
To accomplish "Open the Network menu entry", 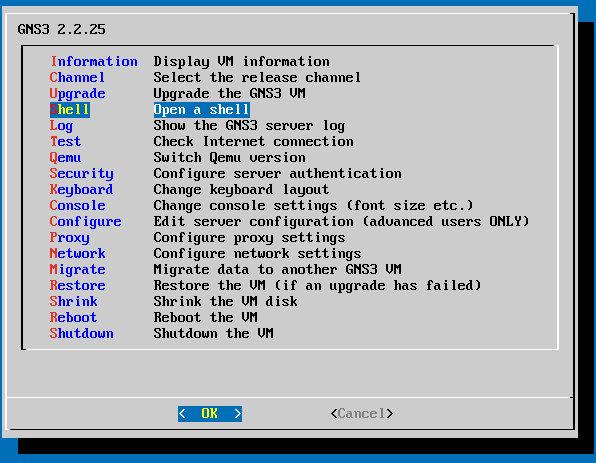I will [x=78, y=254].
